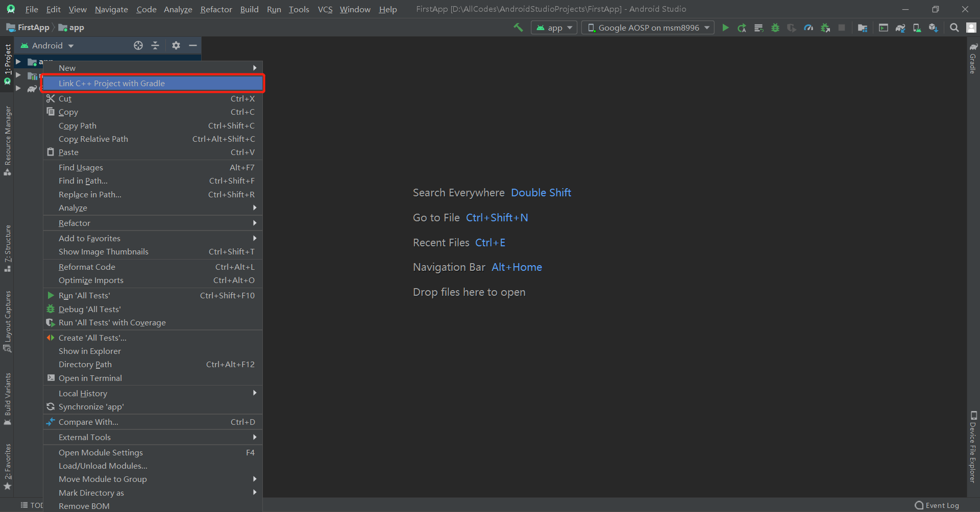Open the Refactor menu in menu bar
This screenshot has width=980, height=512.
coord(216,9)
